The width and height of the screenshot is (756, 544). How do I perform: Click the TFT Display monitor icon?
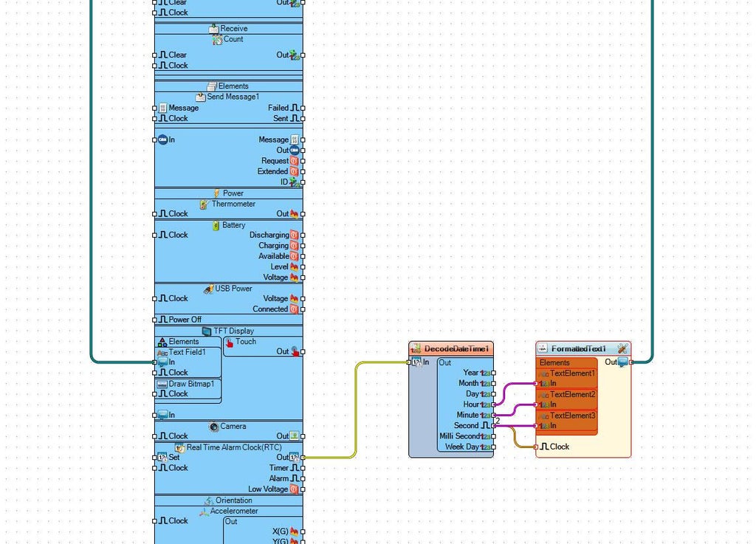click(x=207, y=331)
